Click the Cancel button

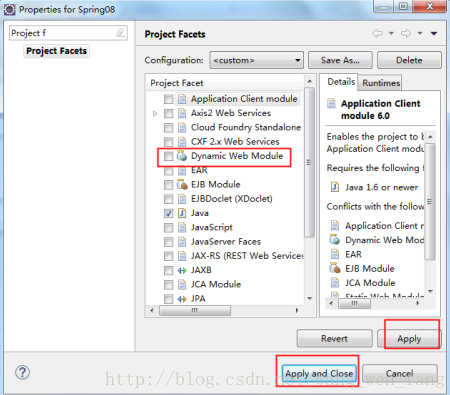click(x=399, y=373)
